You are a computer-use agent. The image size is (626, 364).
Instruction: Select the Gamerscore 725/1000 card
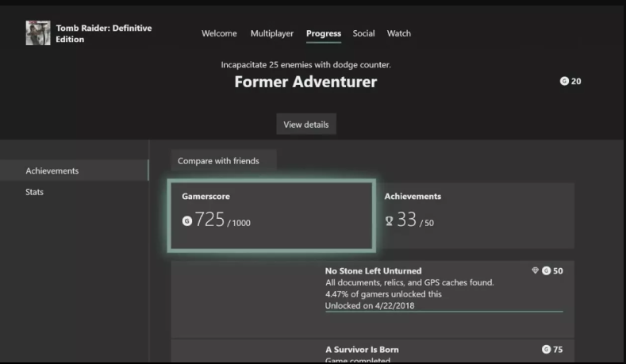pos(271,216)
